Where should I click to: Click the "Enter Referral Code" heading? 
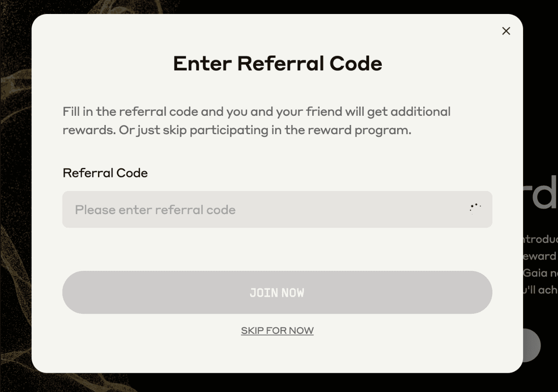pos(278,64)
